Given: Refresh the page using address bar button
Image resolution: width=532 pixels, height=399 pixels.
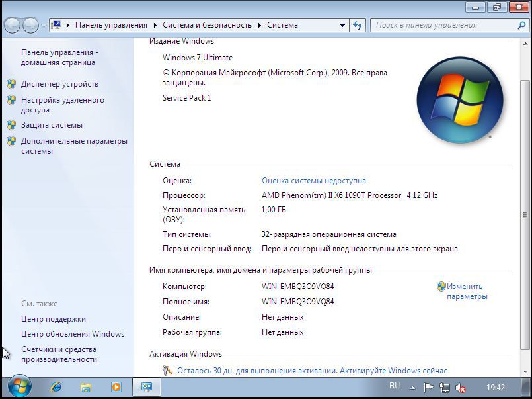Looking at the screenshot, I should click(358, 25).
